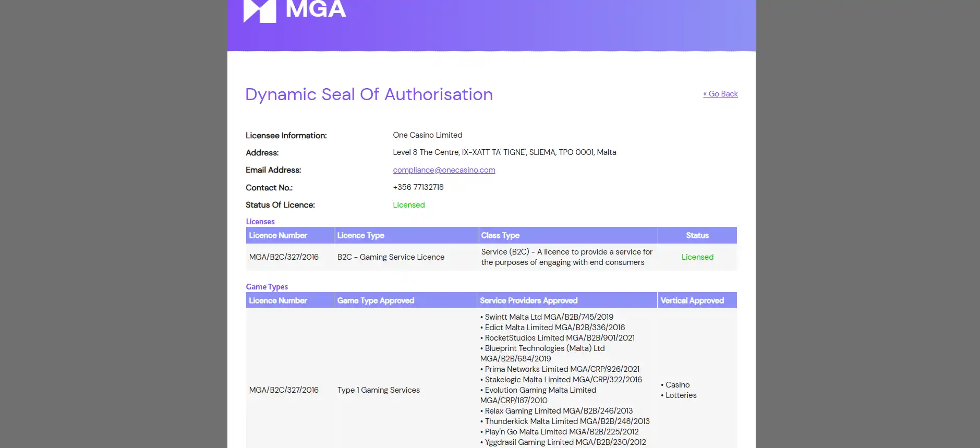Select Edict Malta Limited MGA/B2B/336/2016 entry
This screenshot has height=448, width=980.
click(x=552, y=328)
